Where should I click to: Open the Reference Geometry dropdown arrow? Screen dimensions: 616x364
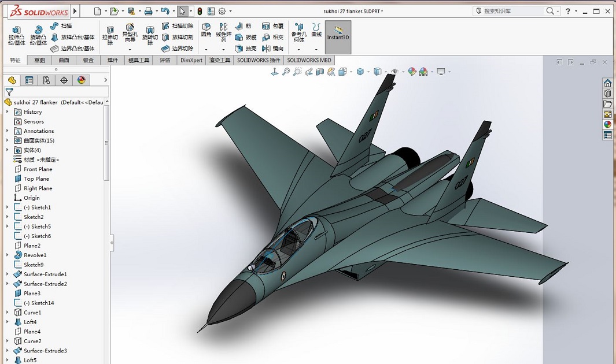(x=299, y=50)
